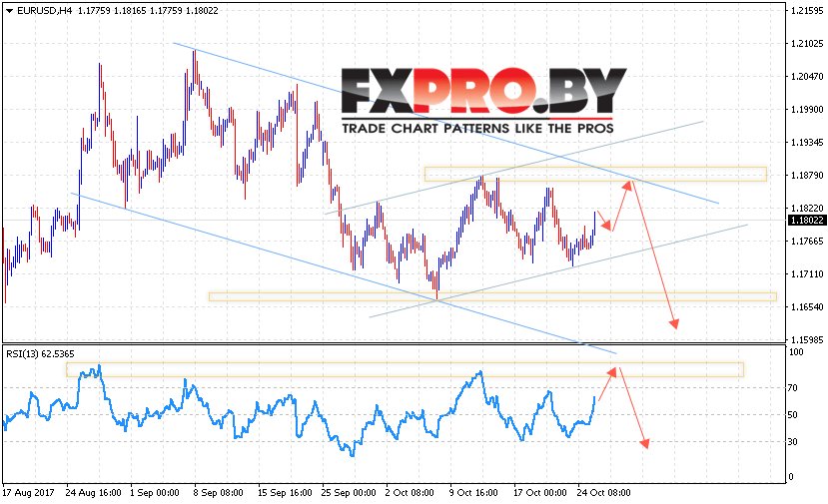Image resolution: width=828 pixels, height=504 pixels.
Task: Select the 17 Aug 2017 date label
Action: 29,493
